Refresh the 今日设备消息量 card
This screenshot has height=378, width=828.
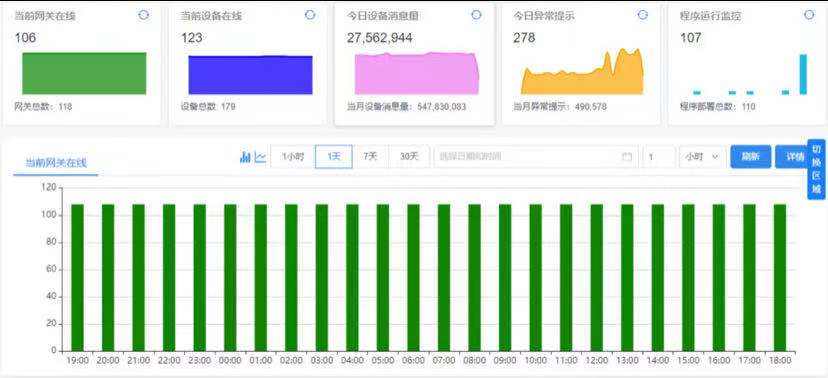476,15
